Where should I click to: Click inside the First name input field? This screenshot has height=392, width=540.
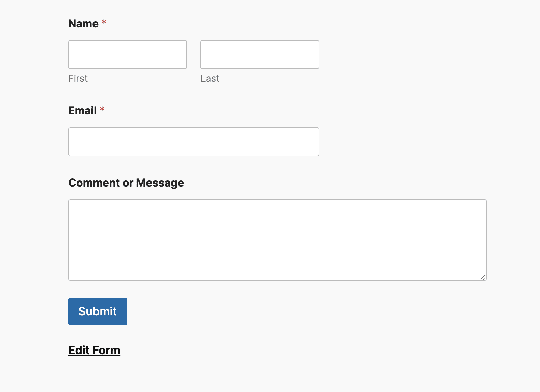pos(128,54)
